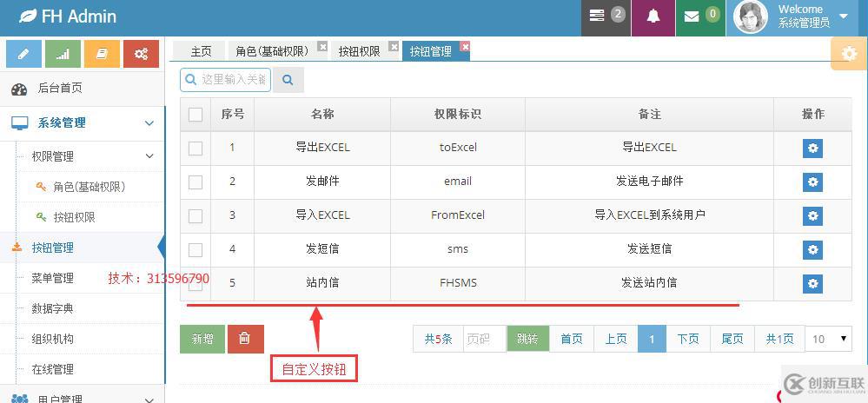
Task: Click the 权限标识 column header
Action: (x=458, y=114)
